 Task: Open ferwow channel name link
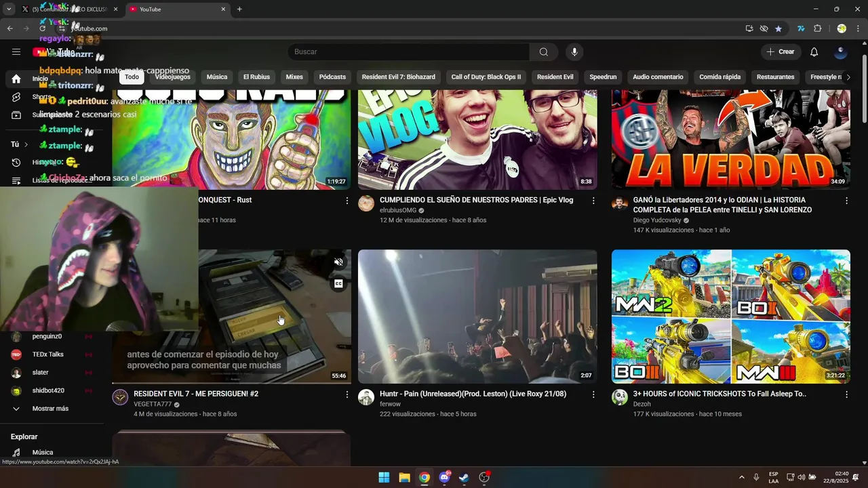[x=390, y=405]
